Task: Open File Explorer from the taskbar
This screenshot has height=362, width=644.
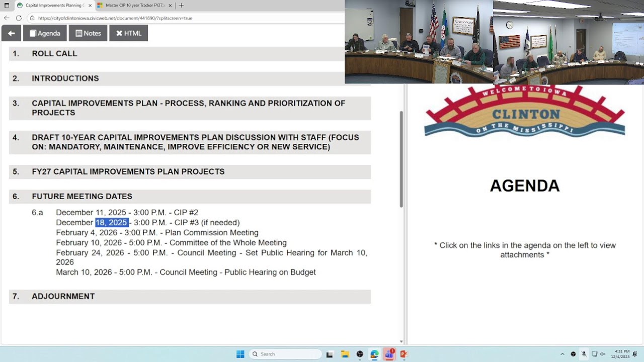Action: point(345,354)
